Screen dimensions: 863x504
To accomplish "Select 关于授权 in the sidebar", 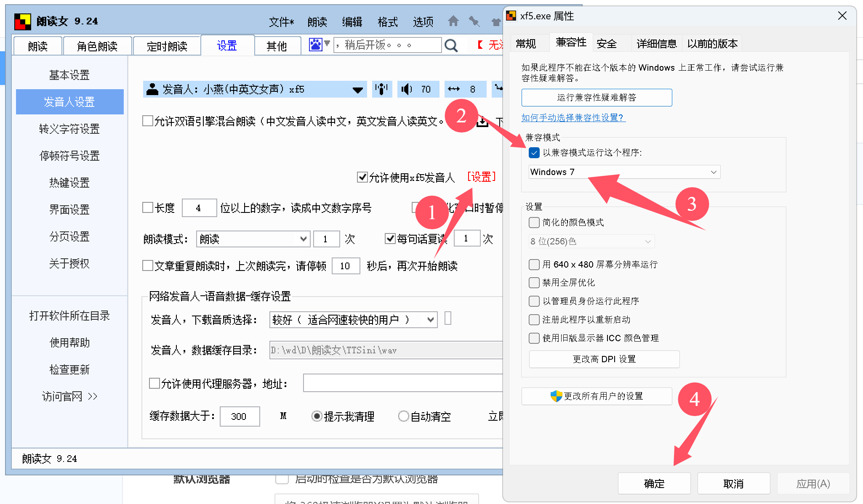I will tap(69, 263).
